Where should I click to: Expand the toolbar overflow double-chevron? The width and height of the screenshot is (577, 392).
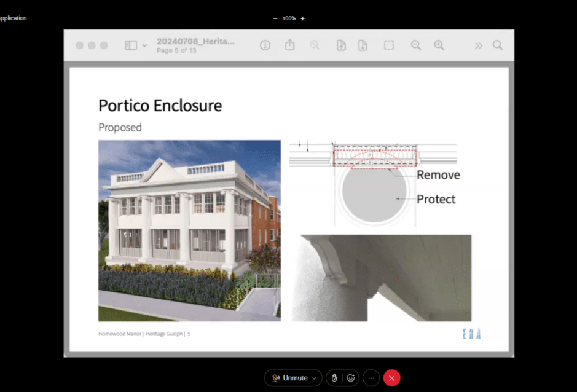click(479, 45)
